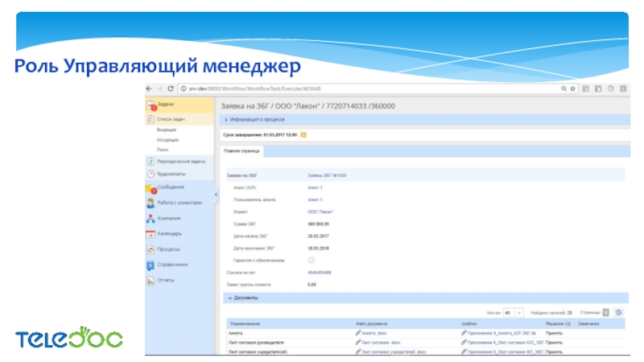Open Периодические задачи in sidebar
The image size is (644, 362).
180,161
